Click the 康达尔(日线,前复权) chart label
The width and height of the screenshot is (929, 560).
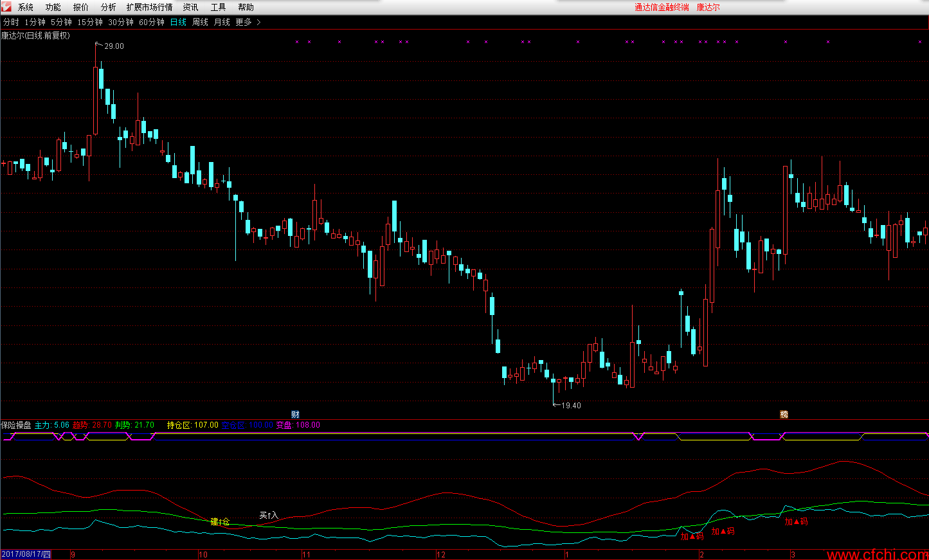35,36
